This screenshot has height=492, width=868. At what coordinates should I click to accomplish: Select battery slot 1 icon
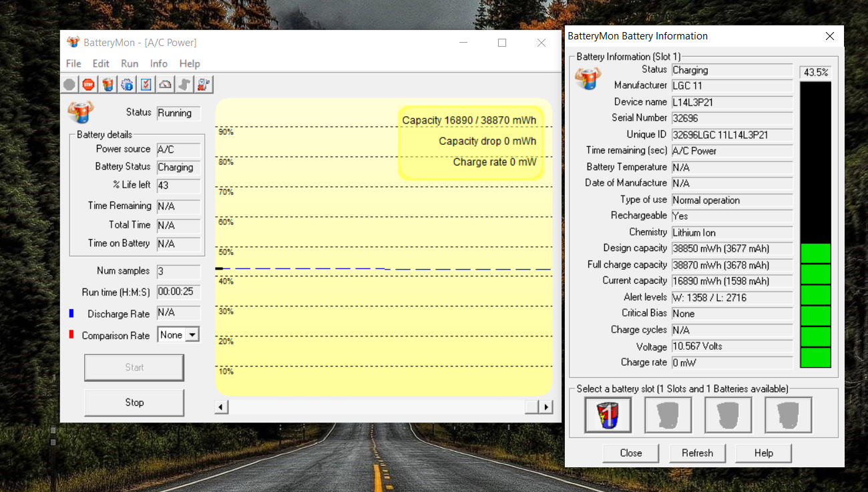tap(608, 415)
